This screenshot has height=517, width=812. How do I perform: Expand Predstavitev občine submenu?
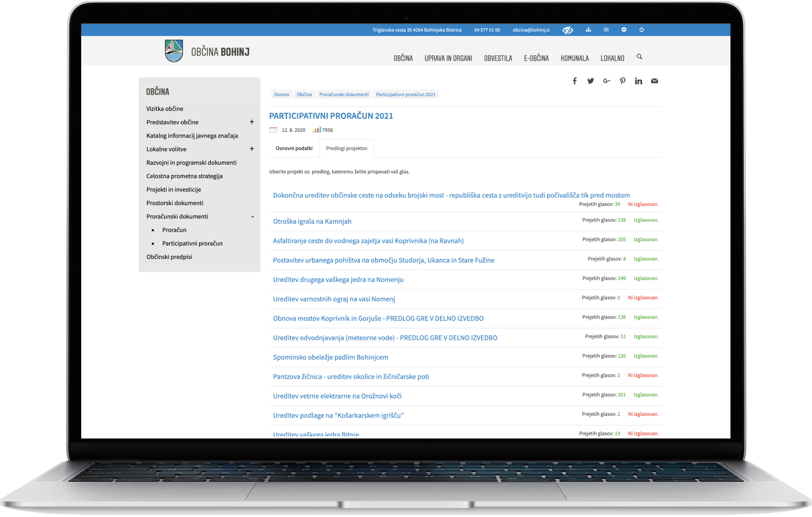click(252, 122)
